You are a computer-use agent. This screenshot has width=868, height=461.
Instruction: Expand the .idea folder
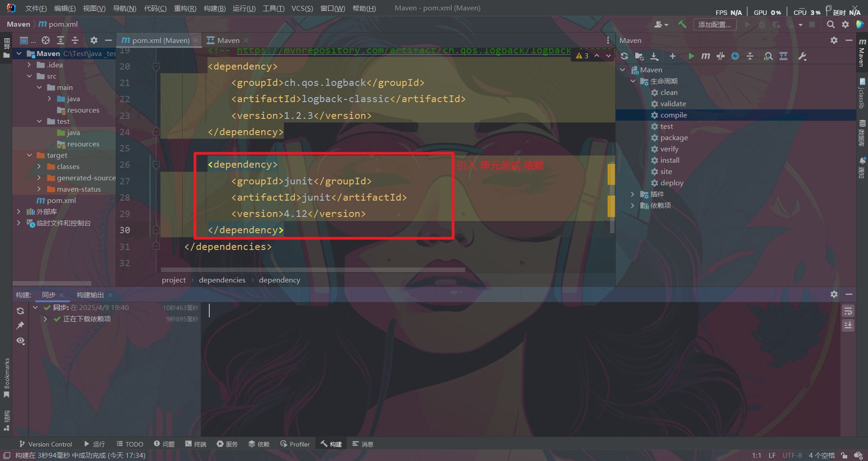click(x=29, y=65)
